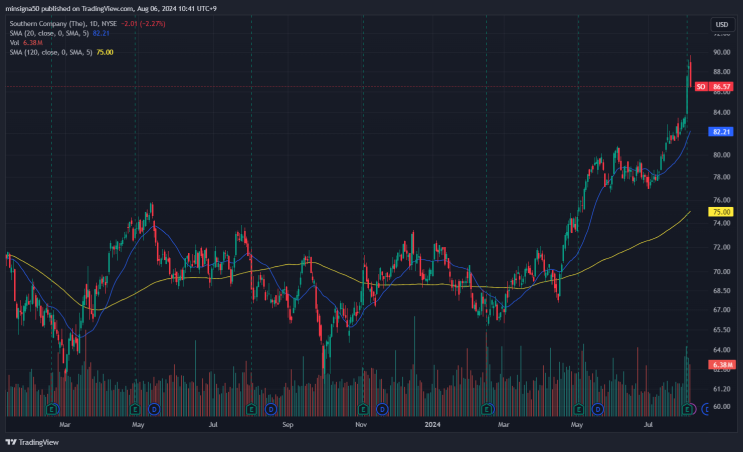This screenshot has height=452, width=743.
Task: Click the earnings E marker between 2024 and Mar
Action: tap(487, 409)
